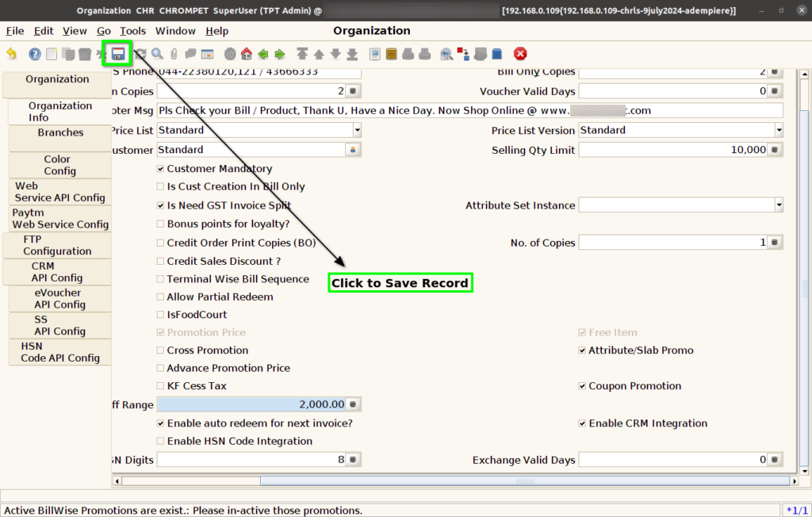
Task: Open calculator button for Voucher Valid Days
Action: click(x=775, y=91)
